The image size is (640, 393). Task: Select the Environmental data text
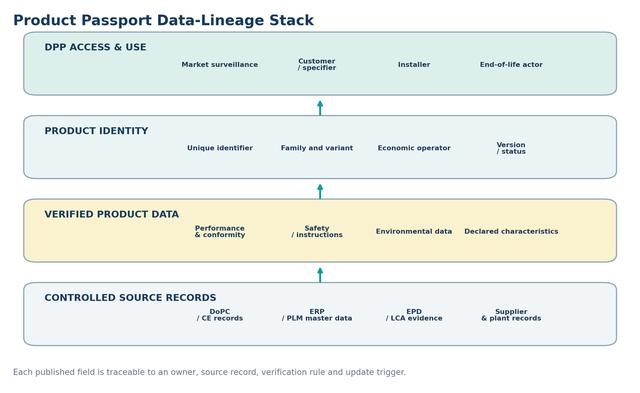point(414,231)
